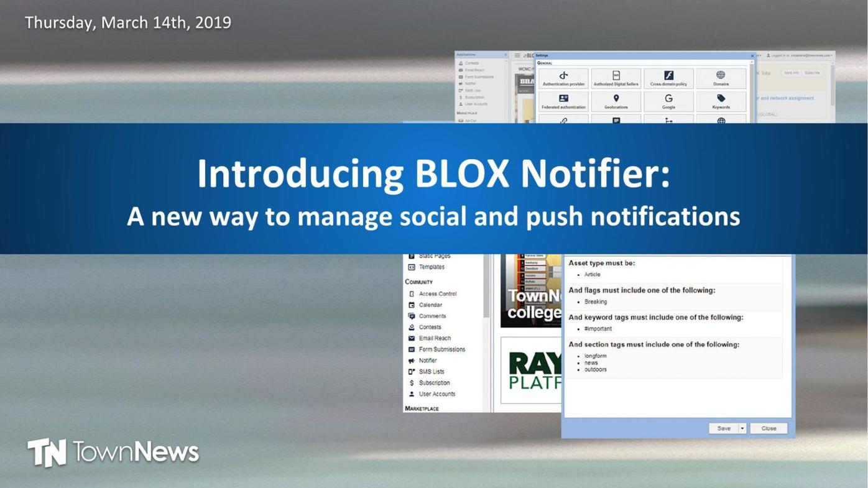Select the '#important' keyword tag entry

click(598, 329)
